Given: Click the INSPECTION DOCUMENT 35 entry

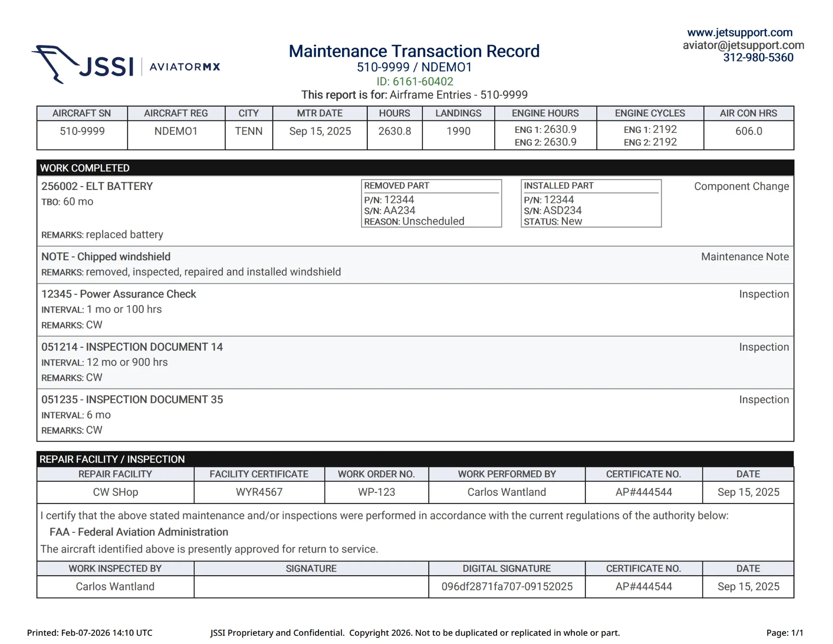Looking at the screenshot, I should (132, 399).
